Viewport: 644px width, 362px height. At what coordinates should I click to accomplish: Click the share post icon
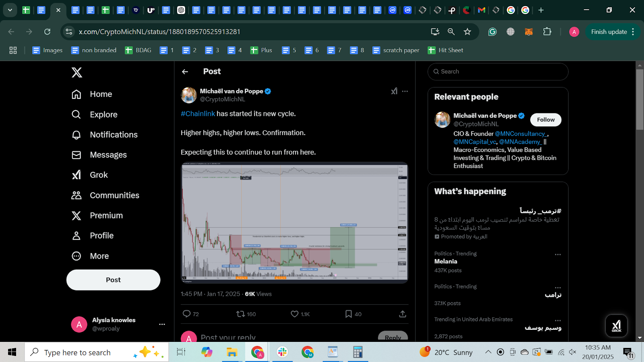(x=402, y=314)
